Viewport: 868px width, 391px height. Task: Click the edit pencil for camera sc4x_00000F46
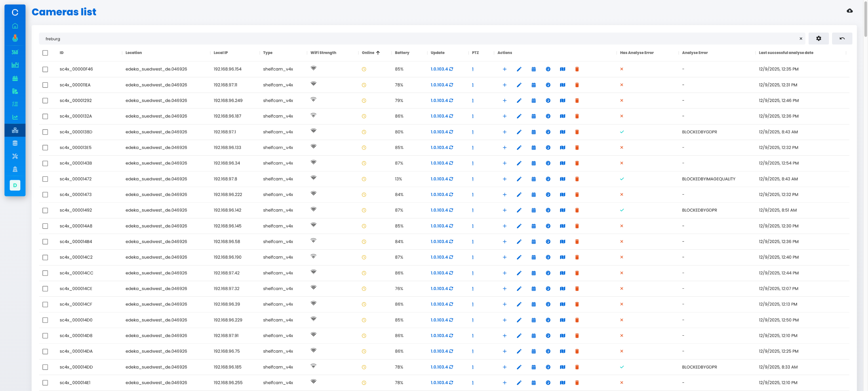[x=519, y=69]
